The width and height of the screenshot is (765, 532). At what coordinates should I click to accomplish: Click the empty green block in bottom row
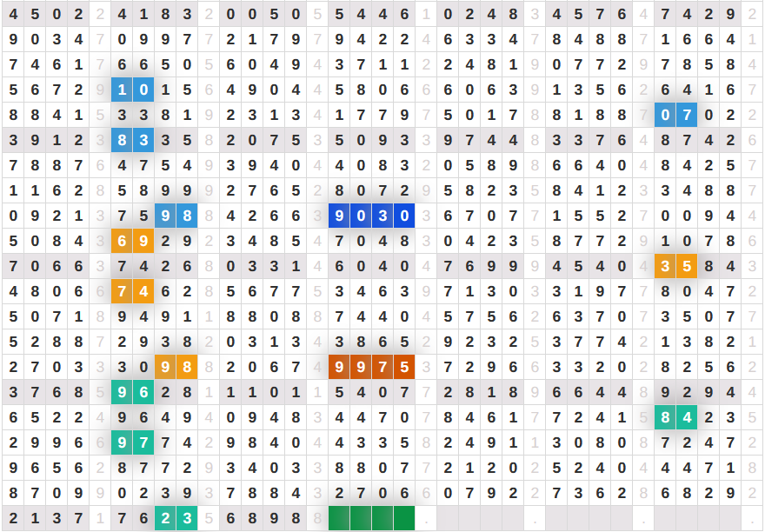coord(371,518)
